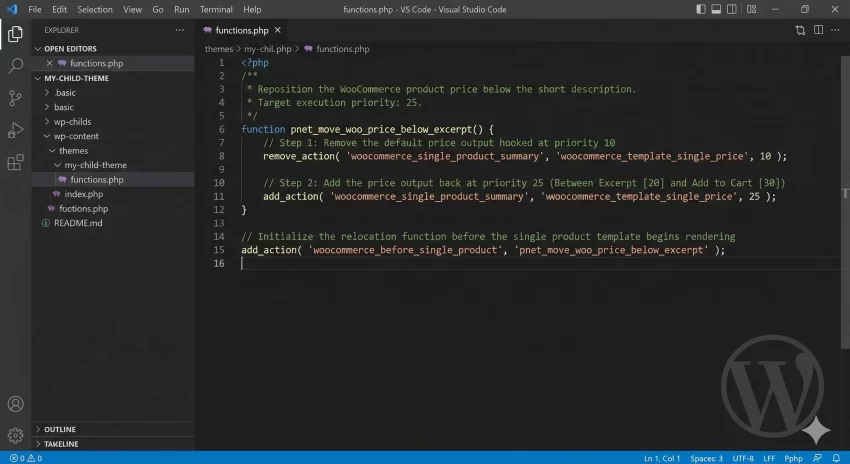Viewport: 850px width, 464px height.
Task: Click the open changes icon in editor toolbar
Action: pyautogui.click(x=800, y=30)
